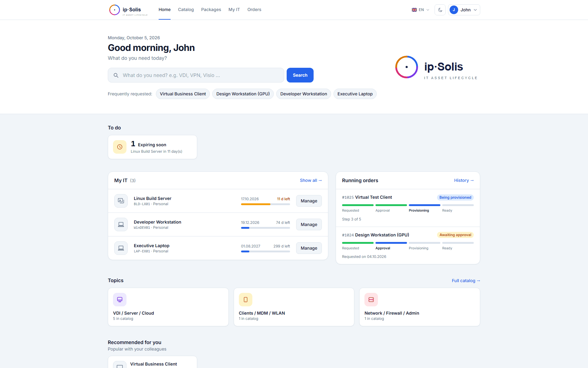
Task: Click the Linux Build Server icon
Action: pyautogui.click(x=121, y=201)
